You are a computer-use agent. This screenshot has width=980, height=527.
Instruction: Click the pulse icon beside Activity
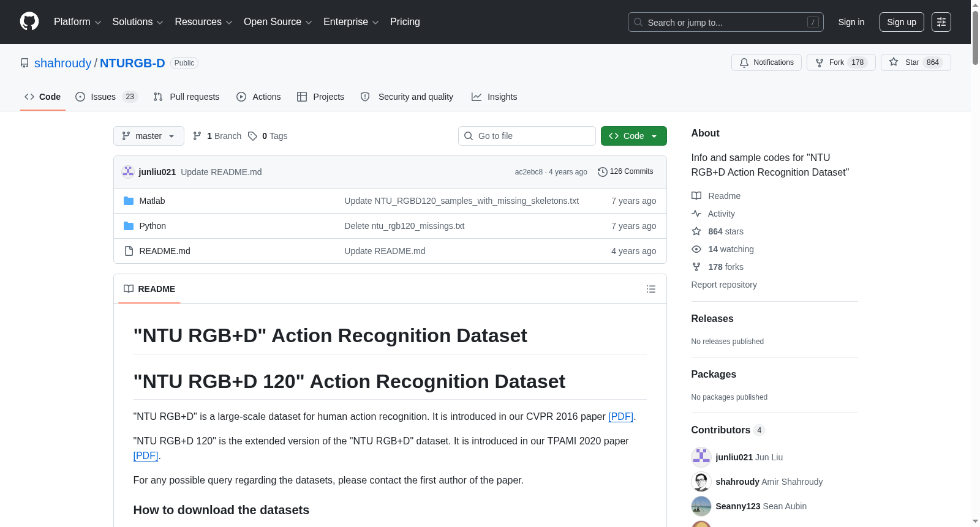tap(696, 214)
